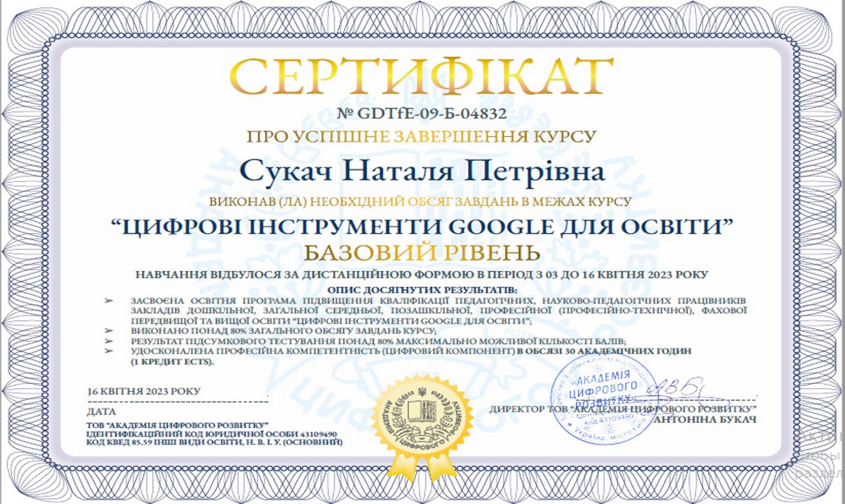Click the training period line НАВЧАННЯ ВІДБУЛОСЯ

pos(422,274)
